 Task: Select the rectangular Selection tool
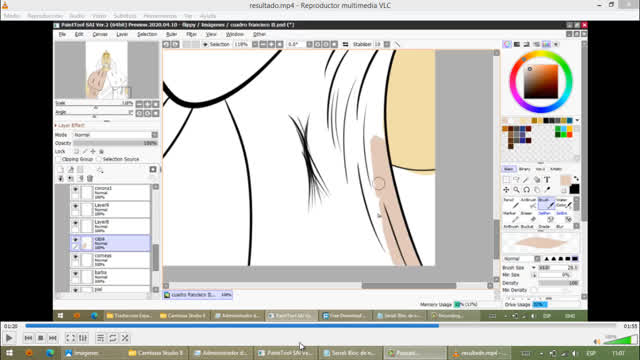(x=507, y=180)
